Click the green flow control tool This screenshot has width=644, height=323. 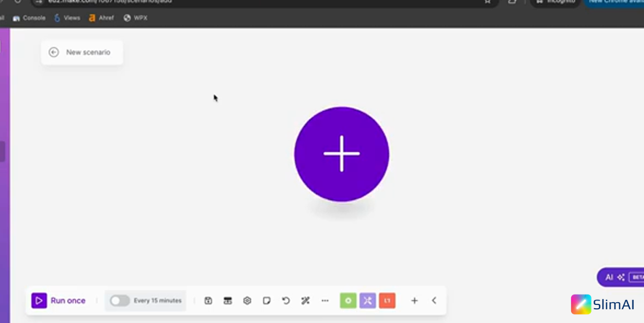[348, 301]
